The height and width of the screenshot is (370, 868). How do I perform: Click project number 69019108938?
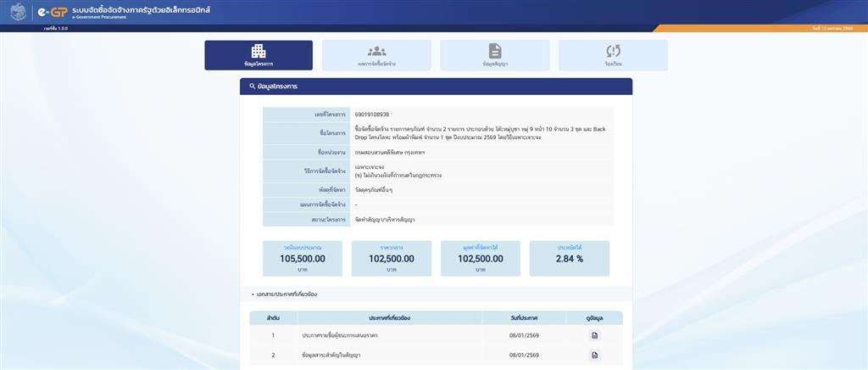click(x=372, y=115)
